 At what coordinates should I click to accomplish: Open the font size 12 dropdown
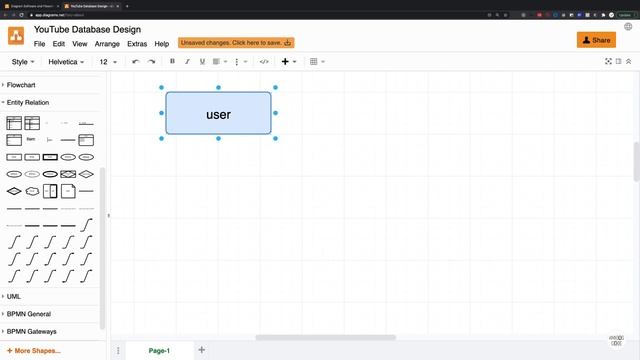click(x=108, y=62)
